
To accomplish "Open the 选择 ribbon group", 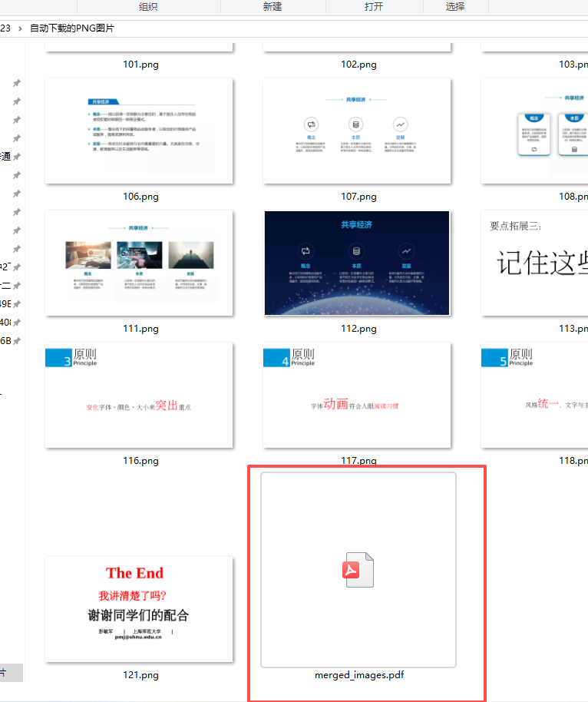I will click(x=455, y=7).
